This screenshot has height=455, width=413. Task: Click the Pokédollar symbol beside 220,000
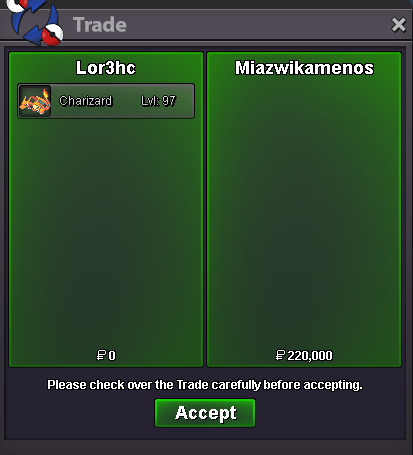[x=280, y=355]
